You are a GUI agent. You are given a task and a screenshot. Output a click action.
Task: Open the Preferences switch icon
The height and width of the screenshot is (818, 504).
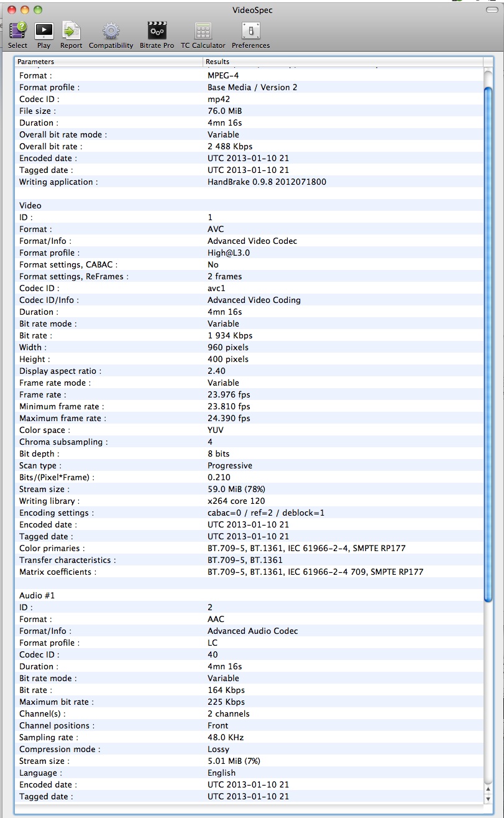251,31
